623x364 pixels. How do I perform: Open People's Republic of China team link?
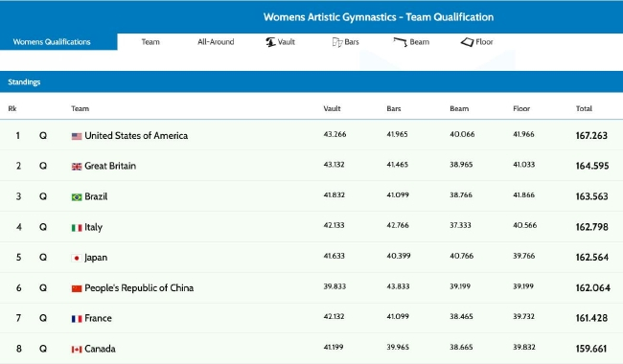139,287
